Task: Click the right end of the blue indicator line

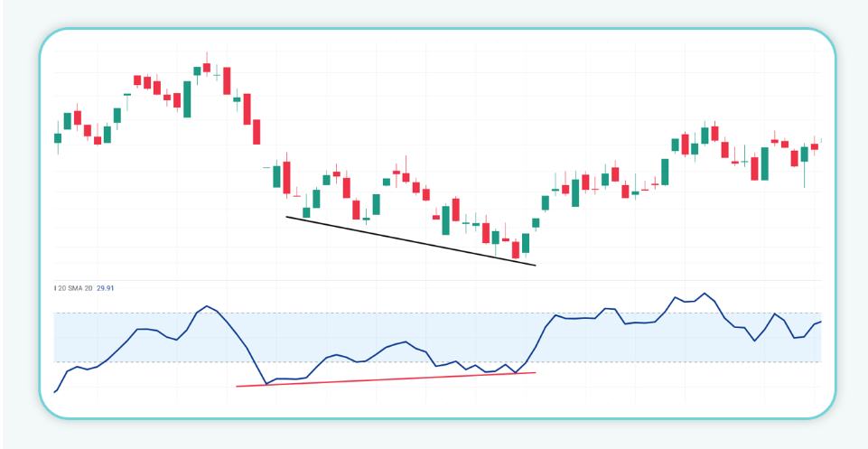Action: [820, 321]
